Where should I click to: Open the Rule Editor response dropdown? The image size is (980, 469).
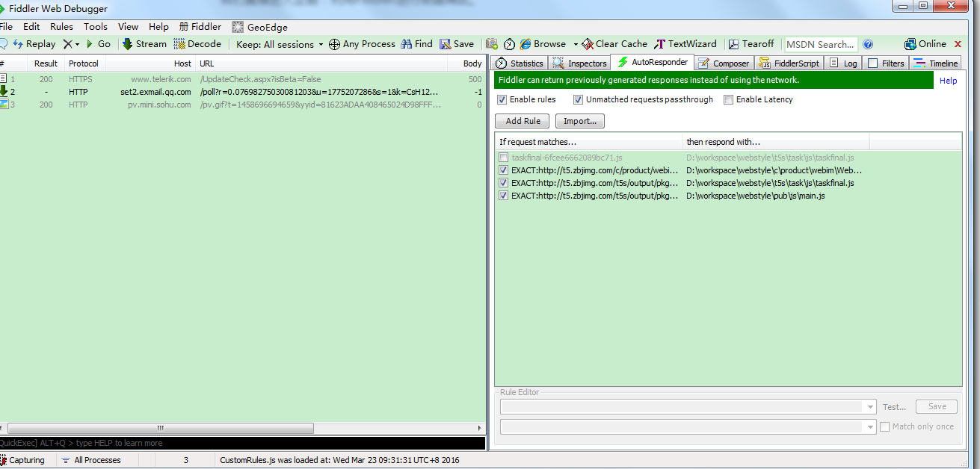tap(869, 427)
